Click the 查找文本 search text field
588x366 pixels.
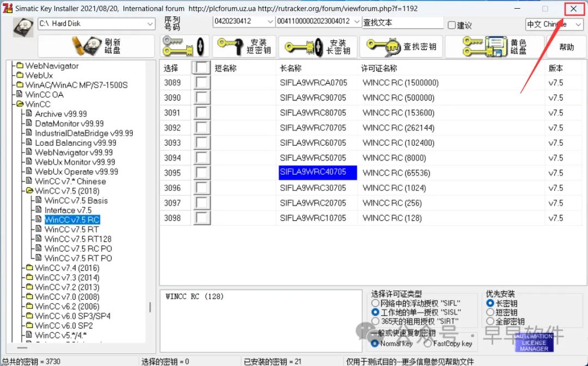tap(402, 22)
